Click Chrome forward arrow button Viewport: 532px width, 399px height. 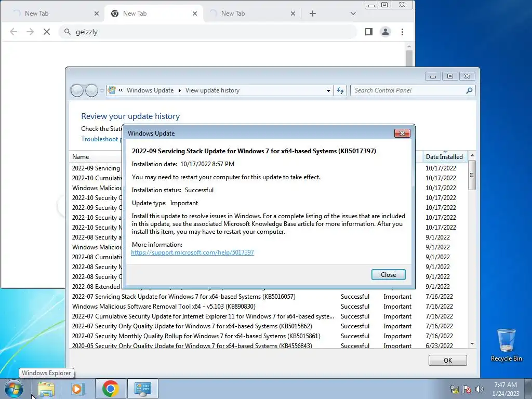coord(30,32)
